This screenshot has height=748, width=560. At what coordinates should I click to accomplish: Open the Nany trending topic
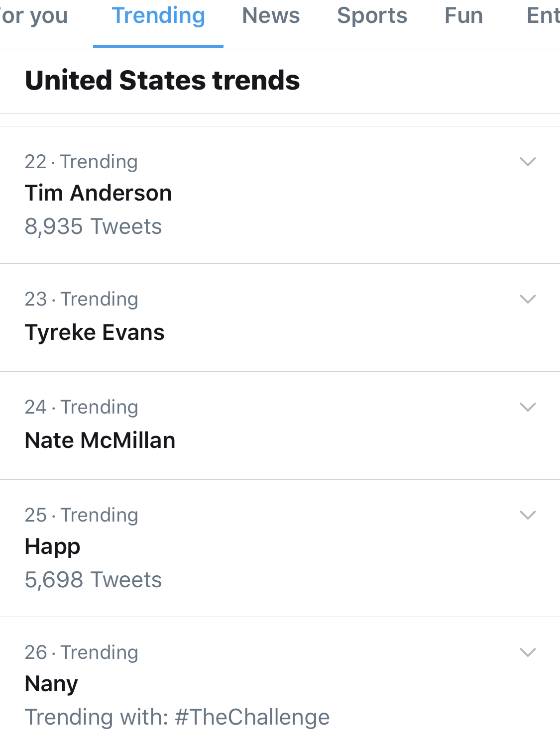[x=280, y=682]
